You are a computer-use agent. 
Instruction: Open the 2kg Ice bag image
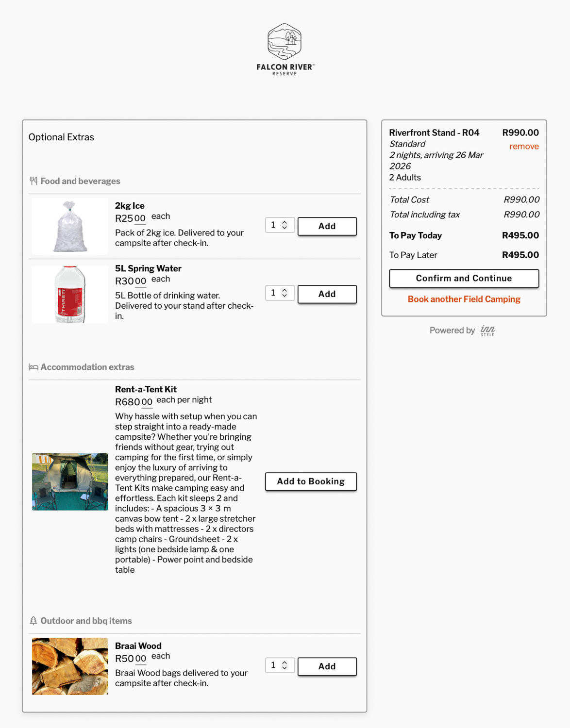click(70, 226)
